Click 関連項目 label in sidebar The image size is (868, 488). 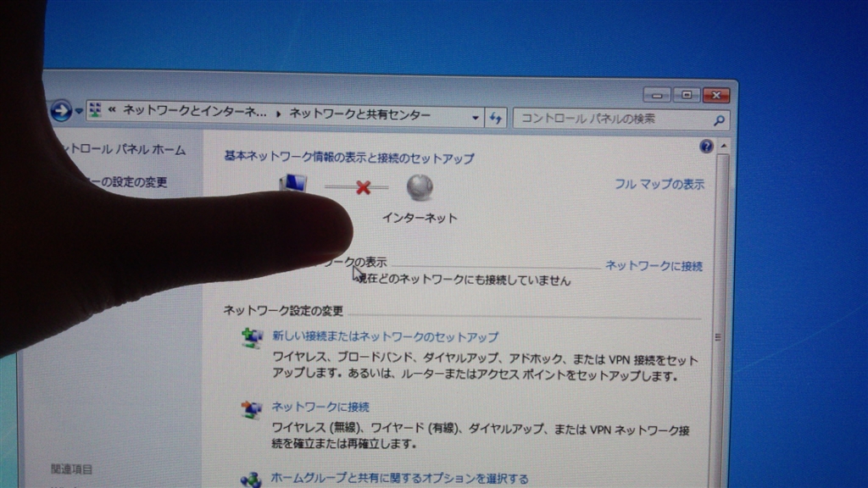pyautogui.click(x=72, y=469)
